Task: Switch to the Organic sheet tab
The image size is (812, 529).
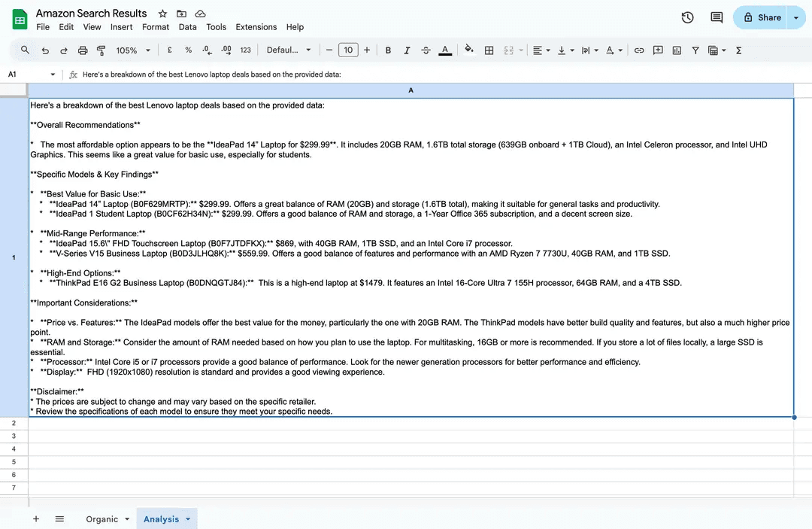Action: [101, 519]
